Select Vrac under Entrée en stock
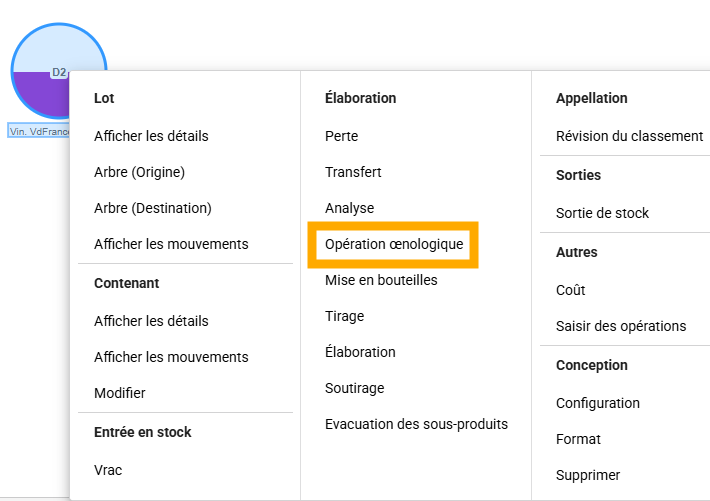 (x=108, y=470)
